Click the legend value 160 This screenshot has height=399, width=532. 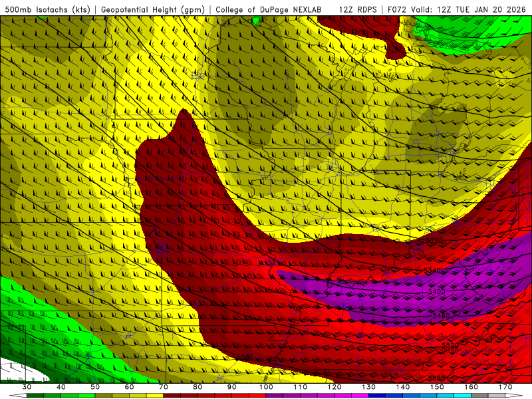tap(471, 387)
